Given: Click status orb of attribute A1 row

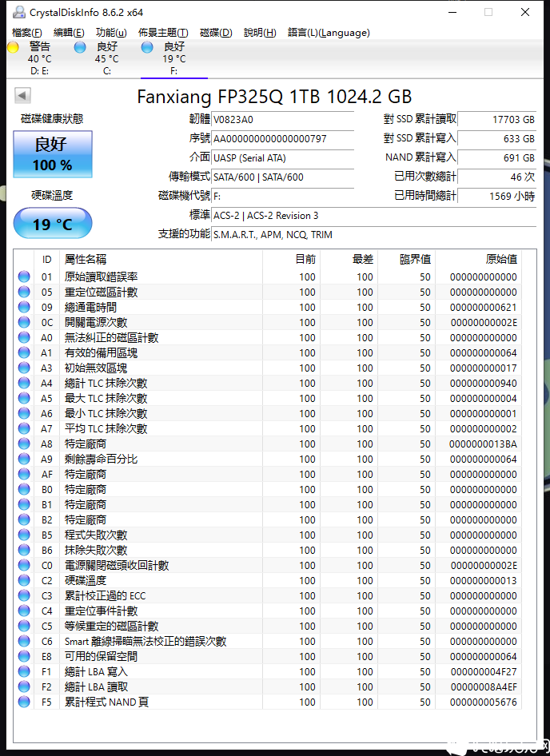Looking at the screenshot, I should click(24, 352).
